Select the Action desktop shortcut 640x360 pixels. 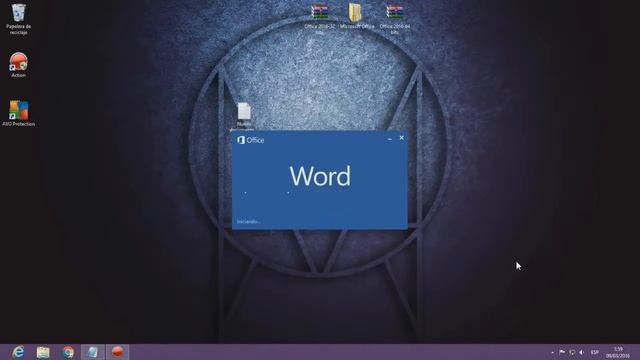pyautogui.click(x=18, y=64)
